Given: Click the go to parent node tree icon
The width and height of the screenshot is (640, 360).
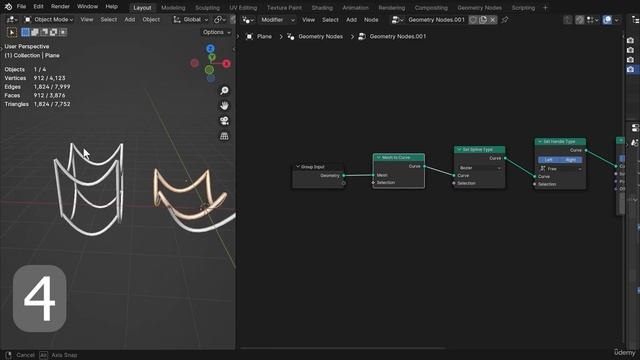Looking at the screenshot, I should pos(568,20).
